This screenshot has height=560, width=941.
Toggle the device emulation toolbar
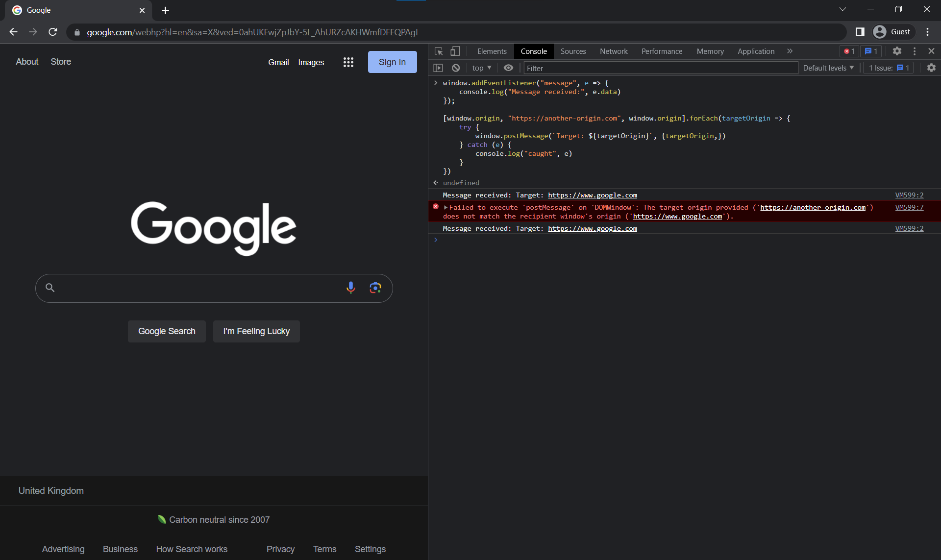click(455, 51)
